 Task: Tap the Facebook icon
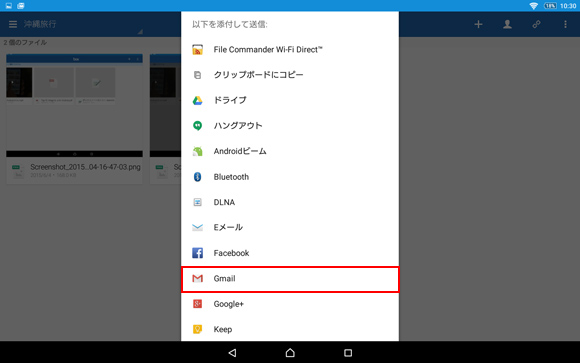pos(198,253)
